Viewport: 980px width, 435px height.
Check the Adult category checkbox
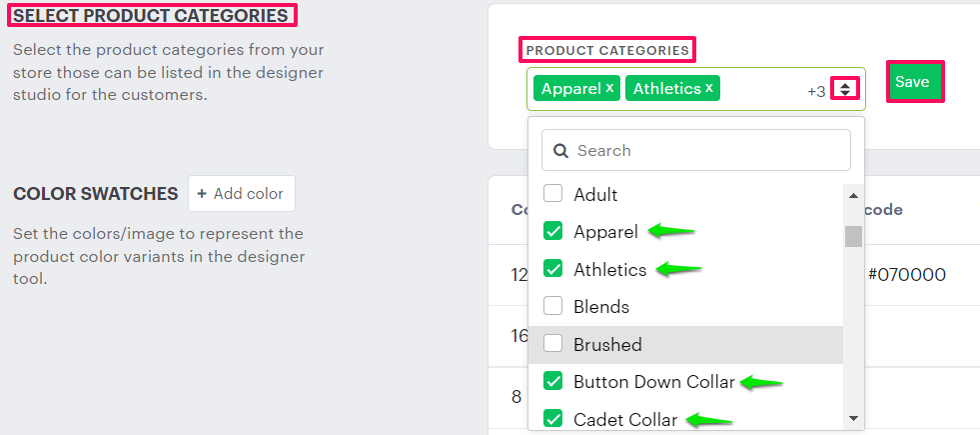click(x=552, y=194)
